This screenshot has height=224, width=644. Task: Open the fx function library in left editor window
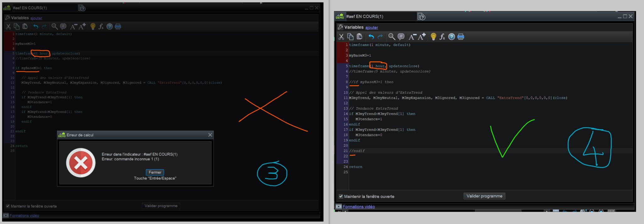(x=101, y=26)
